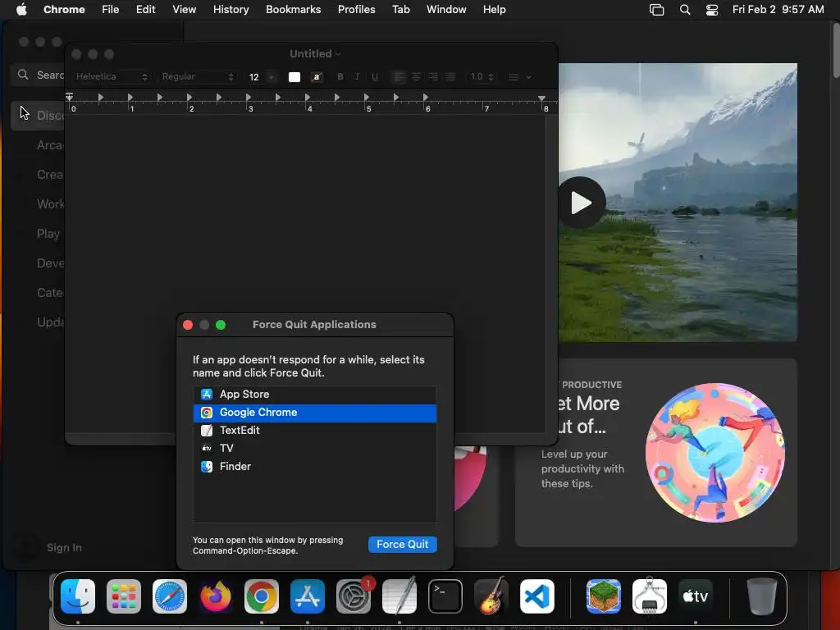
Task: Launch Safari from the Dock
Action: 170,596
